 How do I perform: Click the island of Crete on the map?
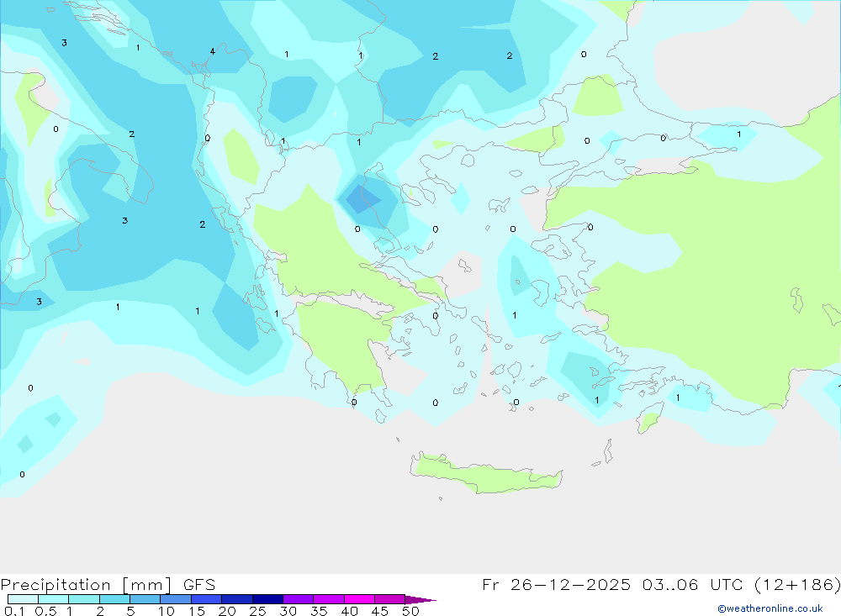click(487, 474)
